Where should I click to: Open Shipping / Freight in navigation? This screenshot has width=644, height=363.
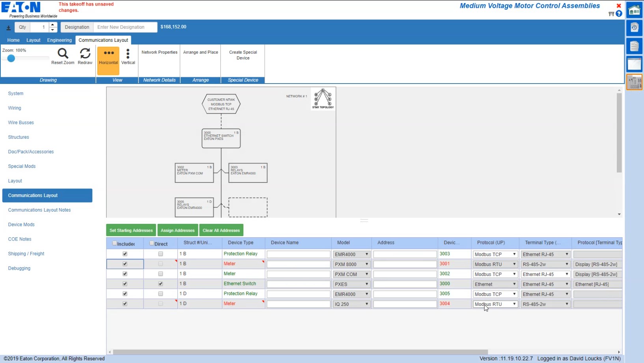coord(26,254)
